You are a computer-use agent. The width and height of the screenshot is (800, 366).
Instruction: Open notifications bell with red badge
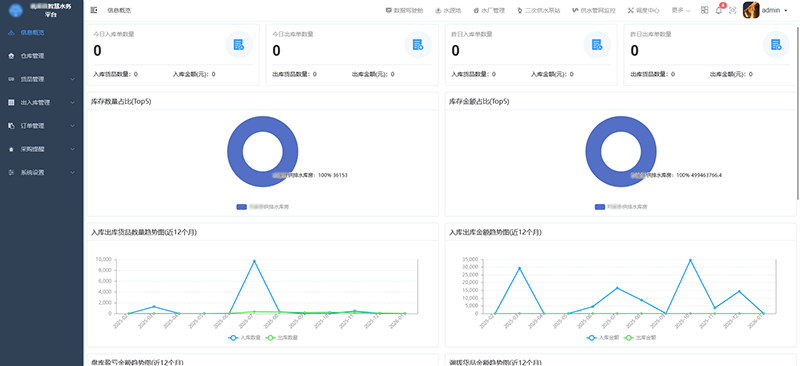tap(719, 10)
